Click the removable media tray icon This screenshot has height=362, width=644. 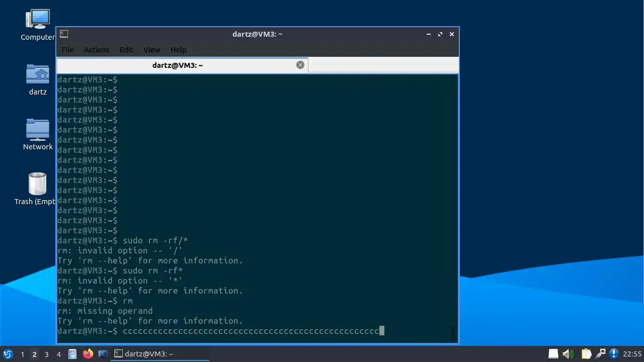(x=553, y=354)
